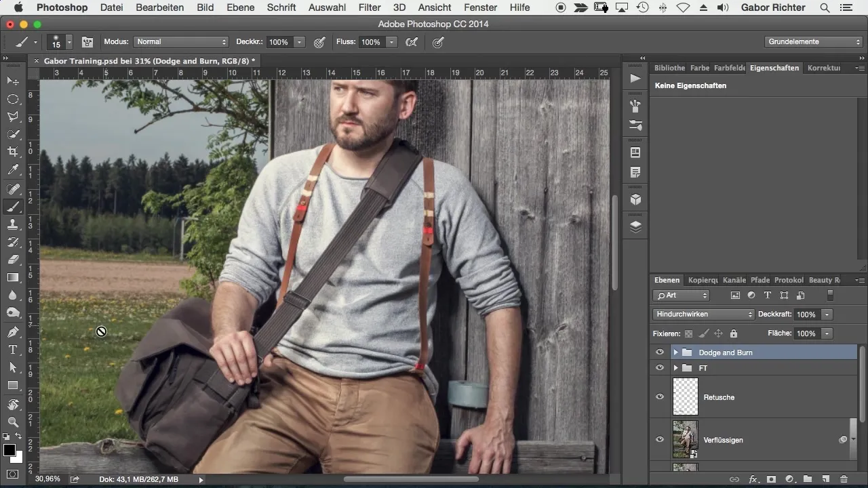Select the Healing Brush tool
Viewport: 868px width, 488px height.
click(13, 188)
